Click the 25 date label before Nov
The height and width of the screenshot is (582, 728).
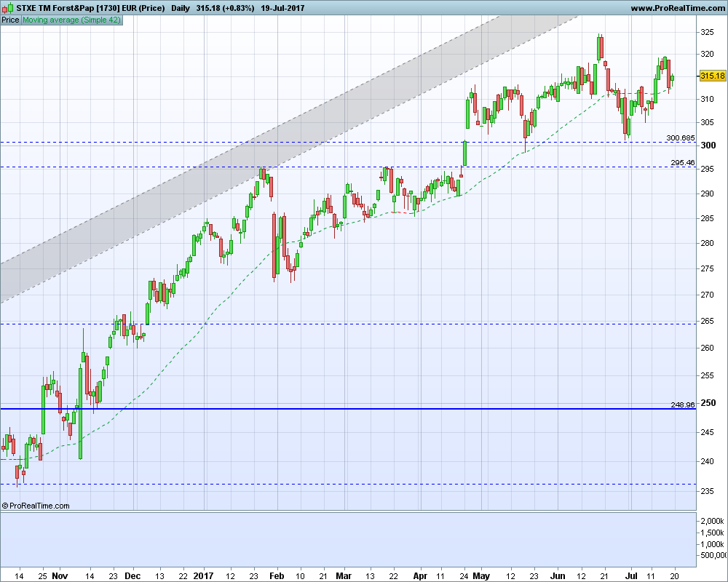click(42, 576)
